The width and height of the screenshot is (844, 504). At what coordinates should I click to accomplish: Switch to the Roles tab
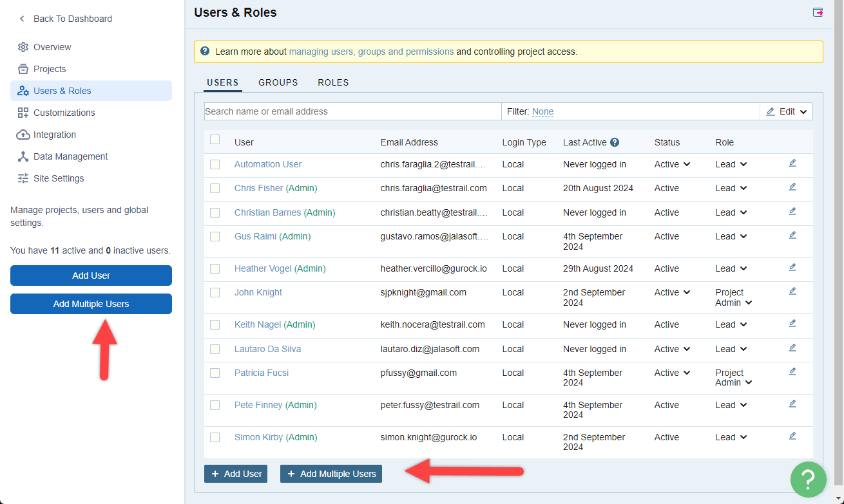(333, 82)
